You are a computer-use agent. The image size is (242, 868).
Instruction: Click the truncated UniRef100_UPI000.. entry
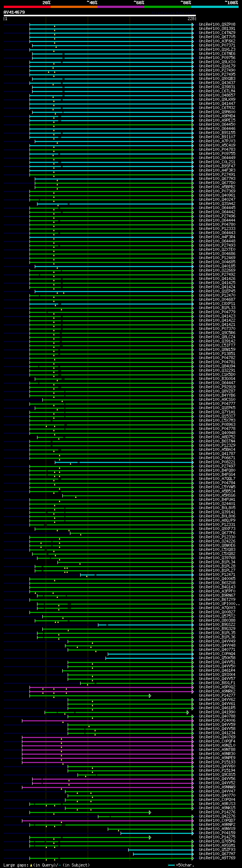[219, 604]
